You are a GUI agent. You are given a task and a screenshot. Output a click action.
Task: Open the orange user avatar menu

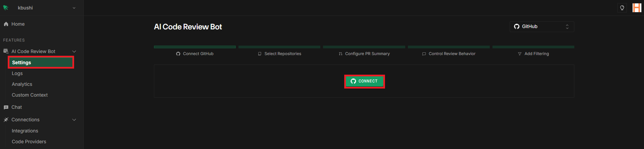point(637,8)
